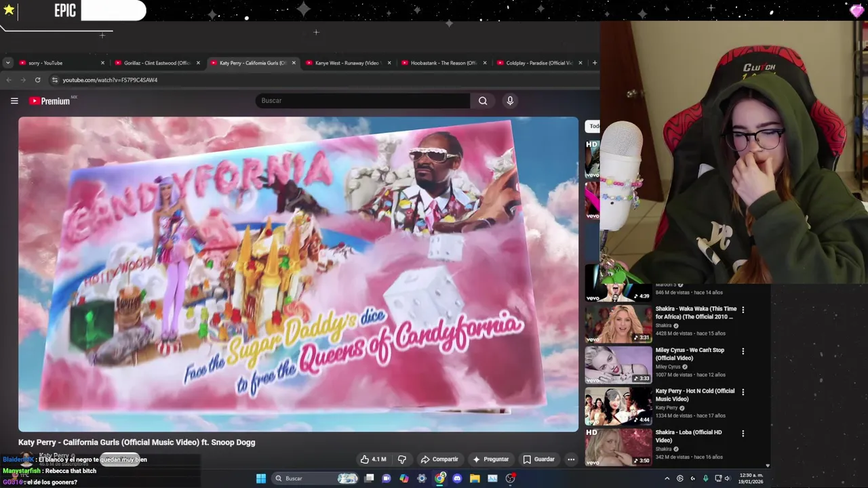Click the California Gurls video player
The height and width of the screenshot is (488, 868).
[298, 274]
